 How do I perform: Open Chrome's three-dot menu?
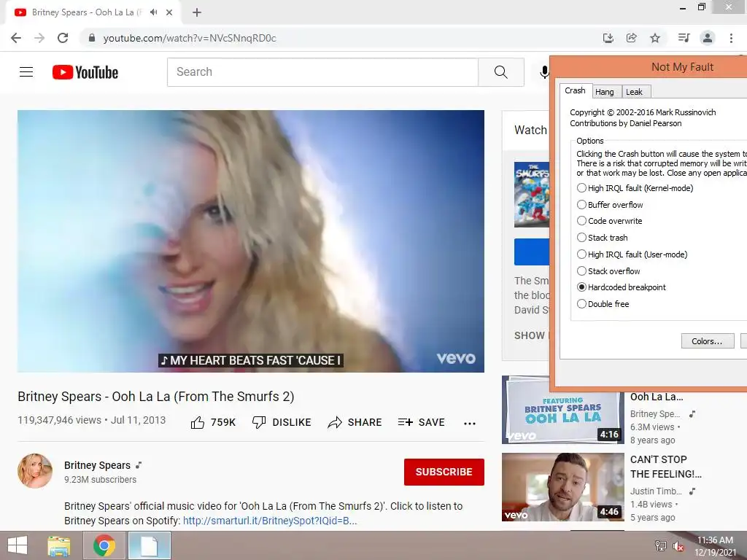[731, 38]
